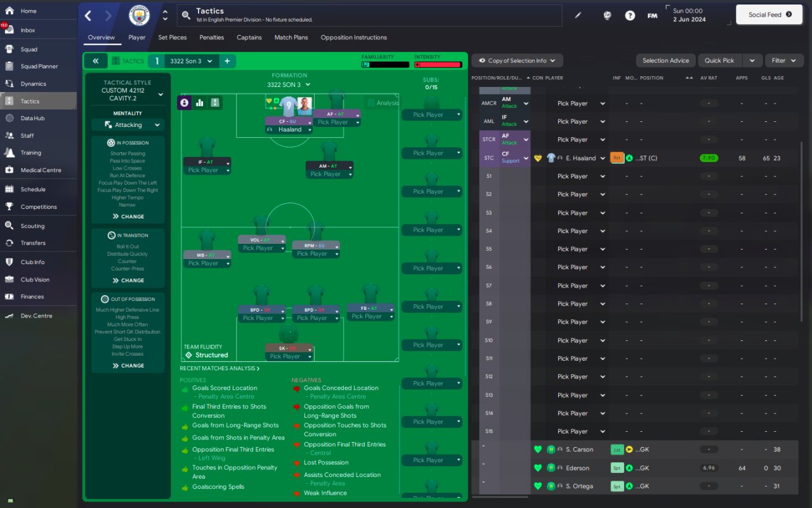Click the pencil edit icon in top bar
Viewport: 812px width, 508px height.
(578, 15)
